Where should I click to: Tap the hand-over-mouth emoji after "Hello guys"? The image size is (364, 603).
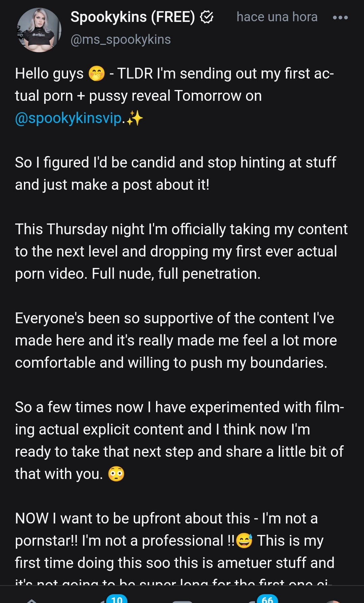pos(97,73)
